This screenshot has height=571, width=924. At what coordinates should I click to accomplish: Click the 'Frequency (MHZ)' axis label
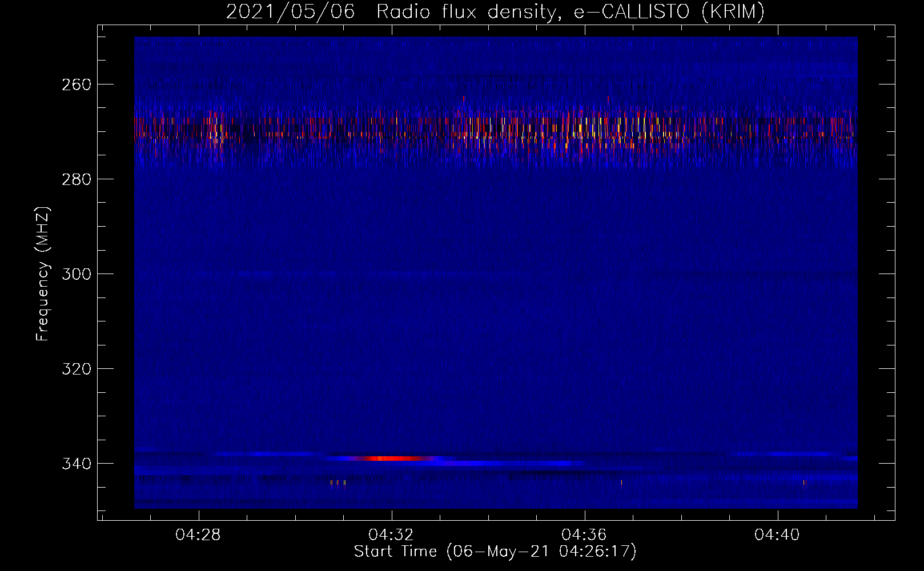point(43,274)
